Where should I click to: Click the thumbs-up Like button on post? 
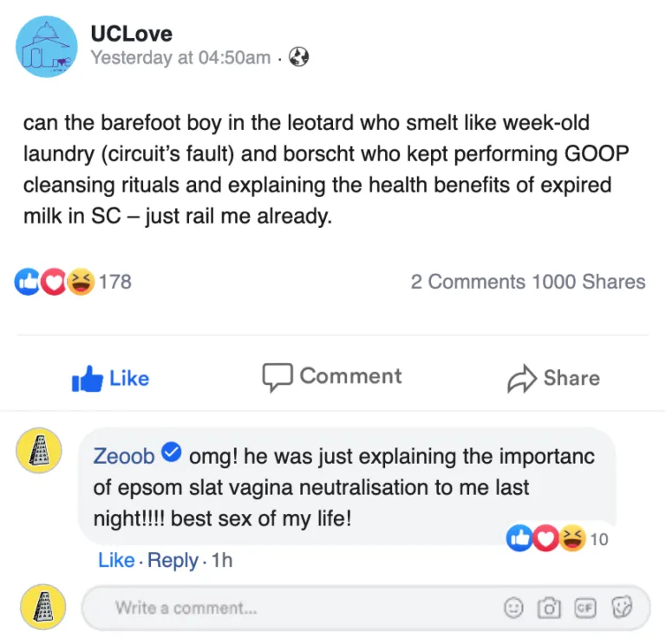[111, 378]
